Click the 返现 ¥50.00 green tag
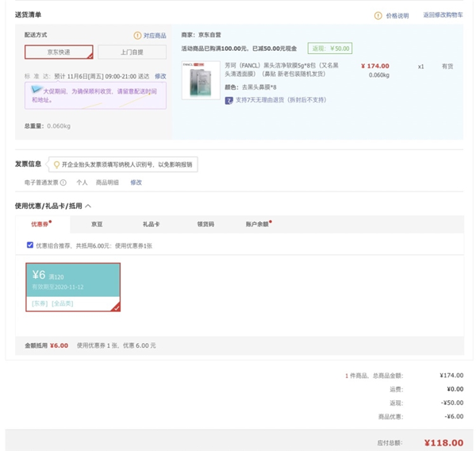The width and height of the screenshot is (476, 451). (330, 48)
